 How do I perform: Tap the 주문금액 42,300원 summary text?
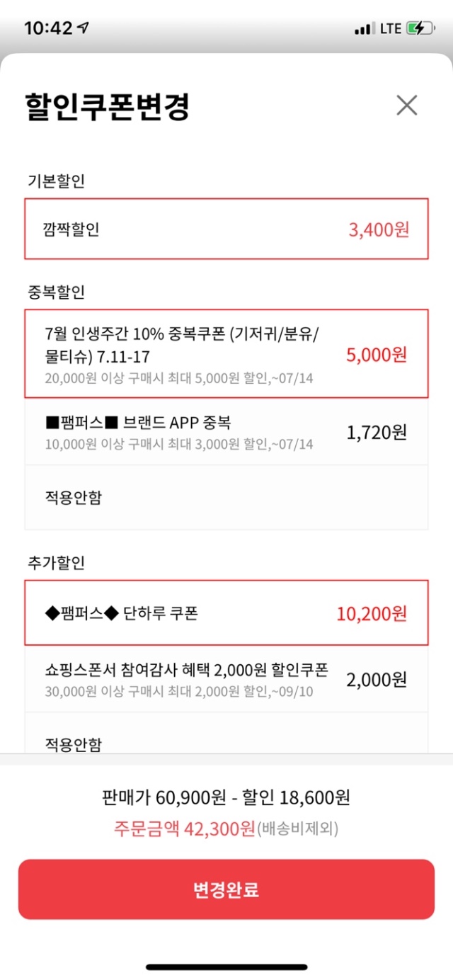tap(184, 828)
